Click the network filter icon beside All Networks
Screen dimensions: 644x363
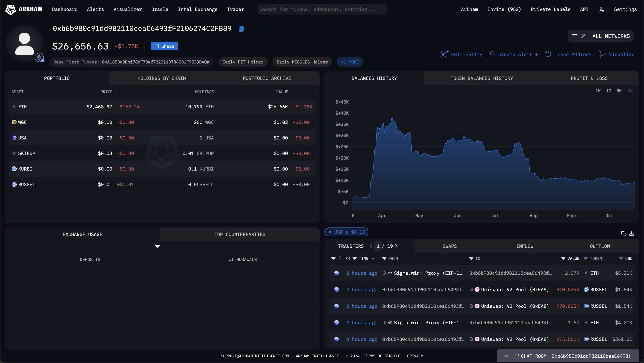click(575, 36)
